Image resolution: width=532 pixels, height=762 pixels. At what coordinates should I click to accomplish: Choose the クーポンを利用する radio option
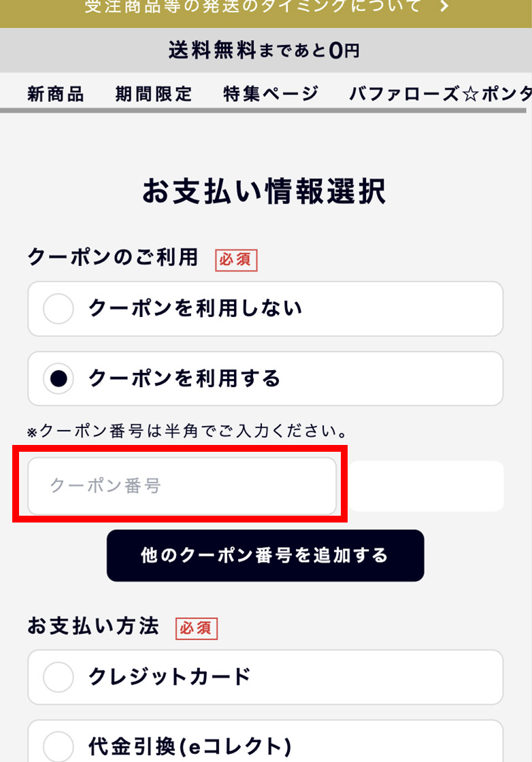pos(59,378)
